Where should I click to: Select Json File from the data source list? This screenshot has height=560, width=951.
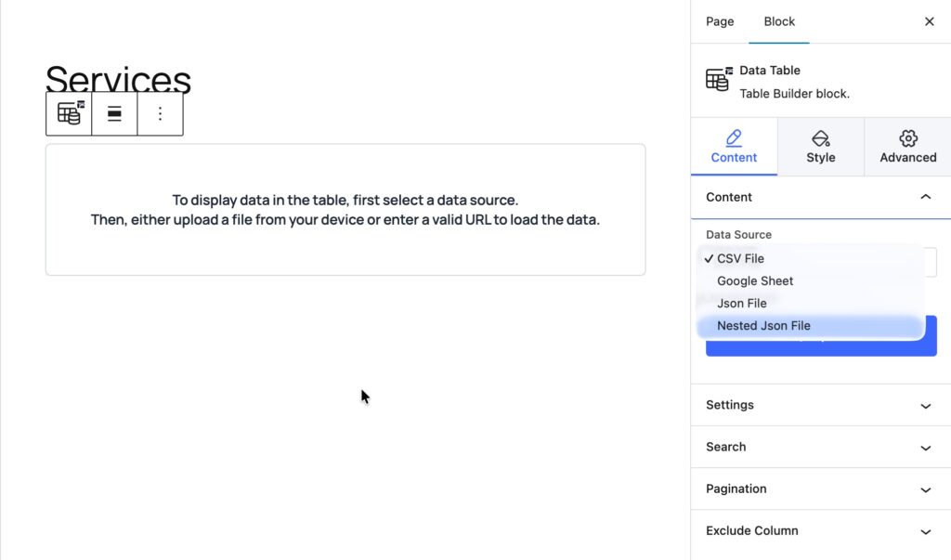[x=741, y=303]
